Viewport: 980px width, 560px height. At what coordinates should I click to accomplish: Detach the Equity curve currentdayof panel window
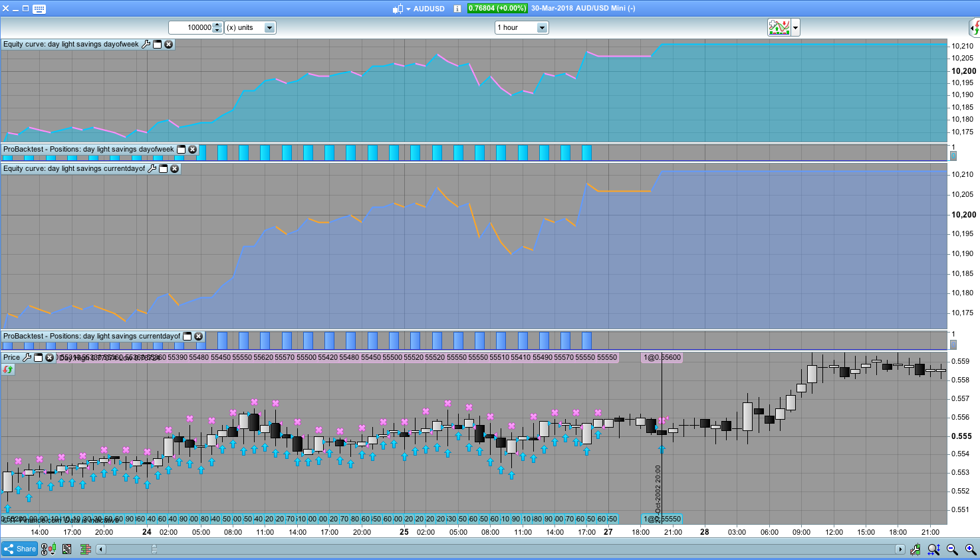click(164, 169)
